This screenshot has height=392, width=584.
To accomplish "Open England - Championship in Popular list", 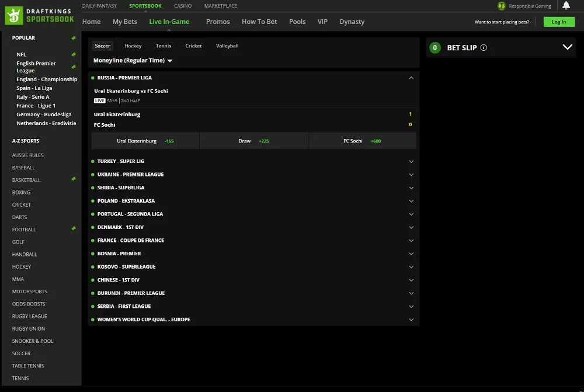I will (x=47, y=79).
